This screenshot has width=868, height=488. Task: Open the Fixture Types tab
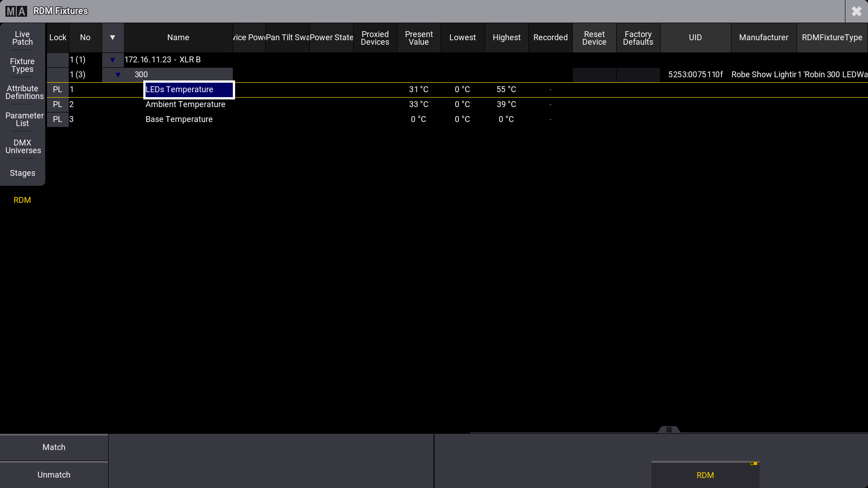(x=22, y=65)
